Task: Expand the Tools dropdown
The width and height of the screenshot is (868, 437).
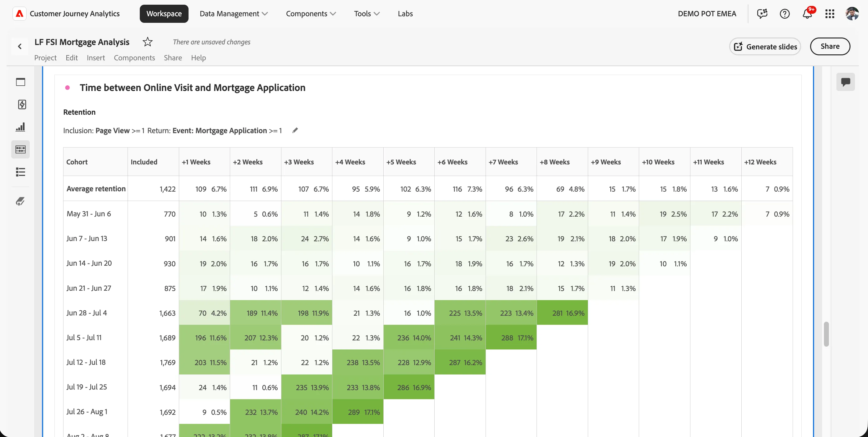Action: click(x=366, y=13)
